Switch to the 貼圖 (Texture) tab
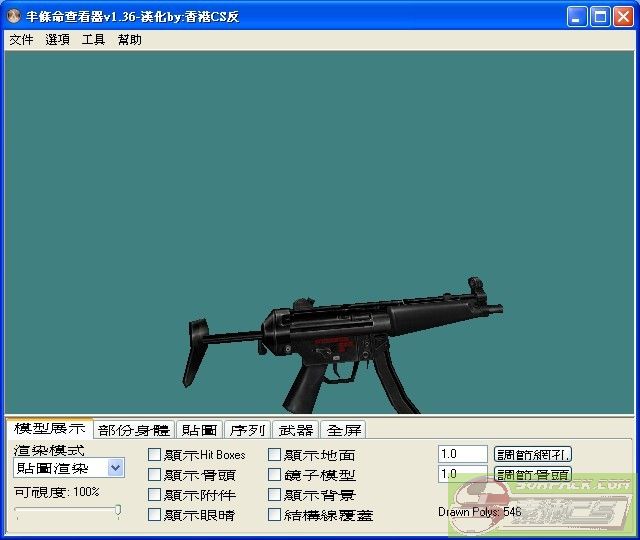 (x=199, y=430)
